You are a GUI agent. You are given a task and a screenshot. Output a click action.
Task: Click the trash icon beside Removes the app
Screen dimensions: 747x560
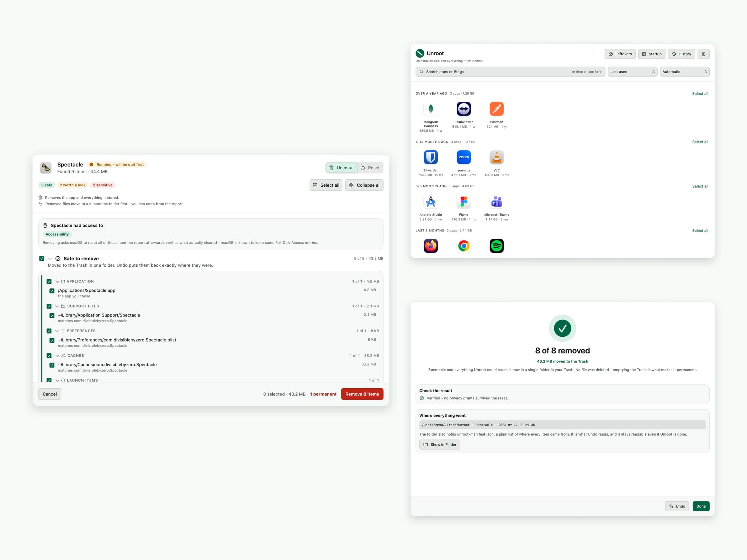pyautogui.click(x=40, y=198)
